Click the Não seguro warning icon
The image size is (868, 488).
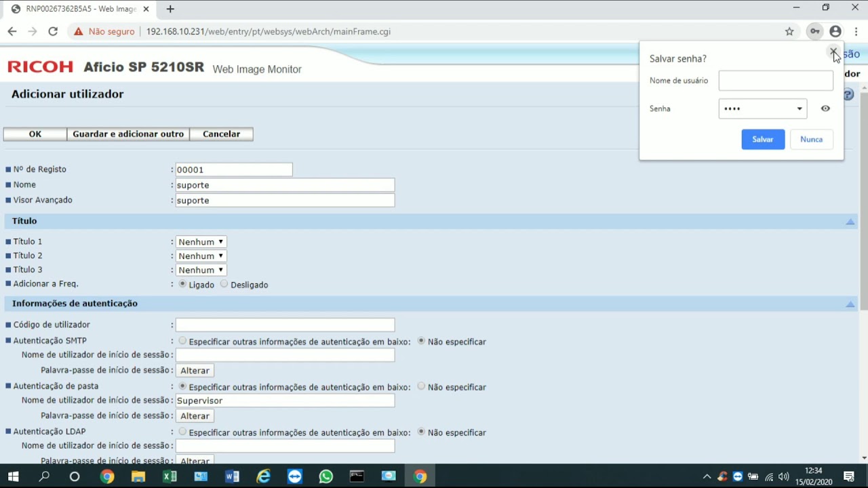79,31
